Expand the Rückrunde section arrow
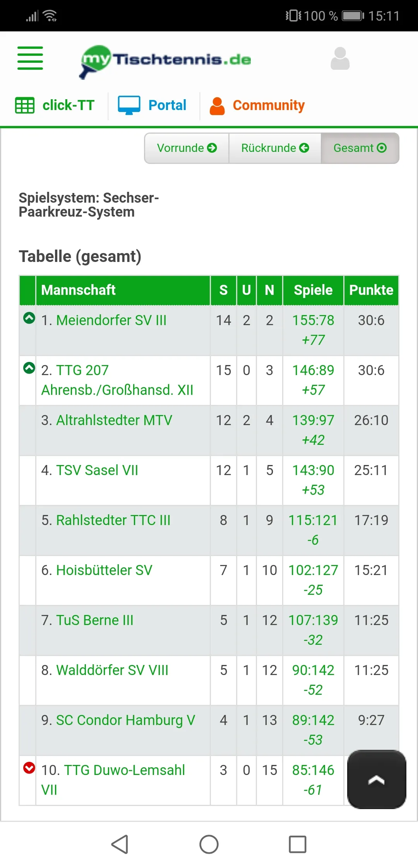The width and height of the screenshot is (418, 868). [x=305, y=148]
